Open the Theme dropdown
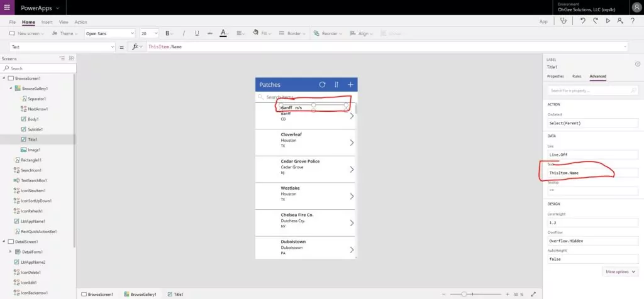Image resolution: width=644 pixels, height=299 pixels. pyautogui.click(x=65, y=34)
